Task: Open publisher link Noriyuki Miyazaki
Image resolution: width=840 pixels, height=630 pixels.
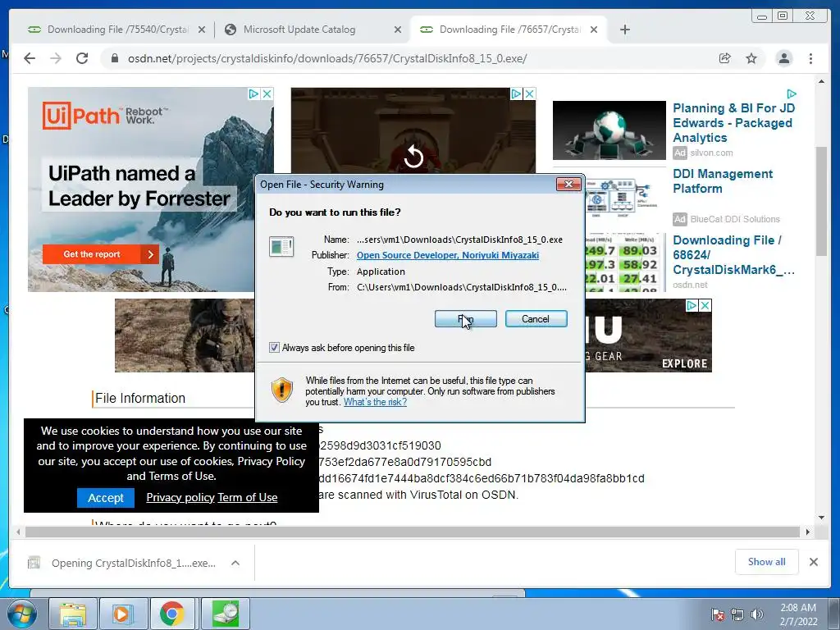Action: coord(448,256)
